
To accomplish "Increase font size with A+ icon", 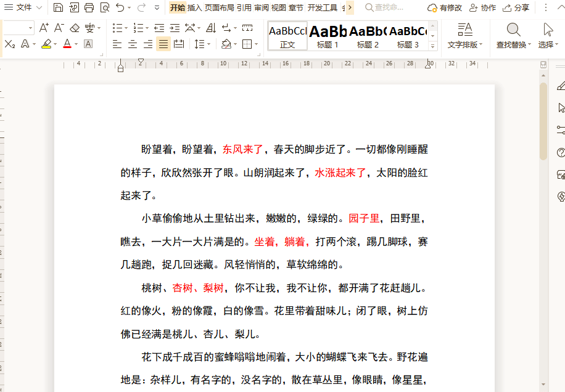I will coord(44,28).
